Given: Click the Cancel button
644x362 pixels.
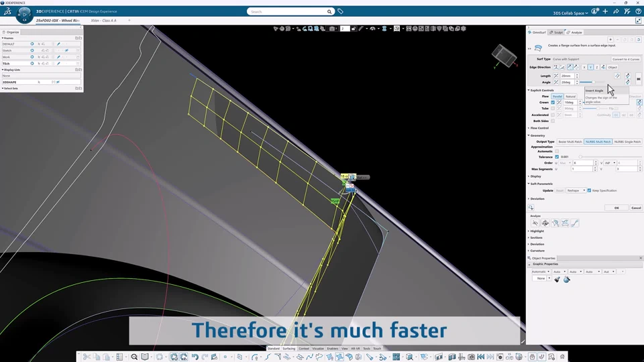Looking at the screenshot, I should click(636, 208).
